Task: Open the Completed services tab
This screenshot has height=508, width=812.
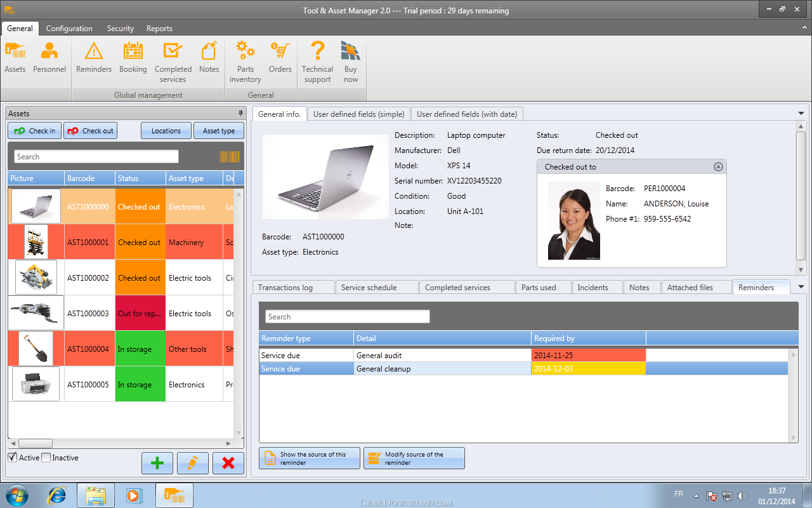Action: pyautogui.click(x=467, y=287)
